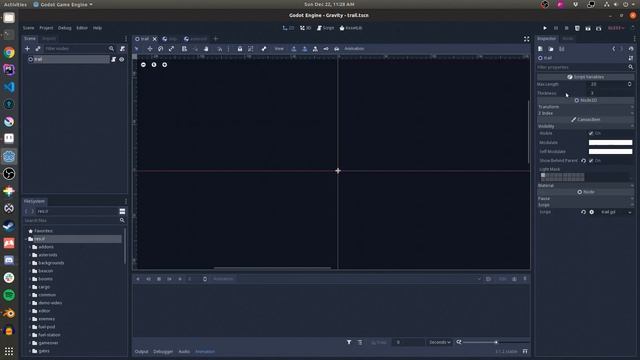Open the Editor menu
The height and width of the screenshot is (360, 640).
click(x=82, y=28)
